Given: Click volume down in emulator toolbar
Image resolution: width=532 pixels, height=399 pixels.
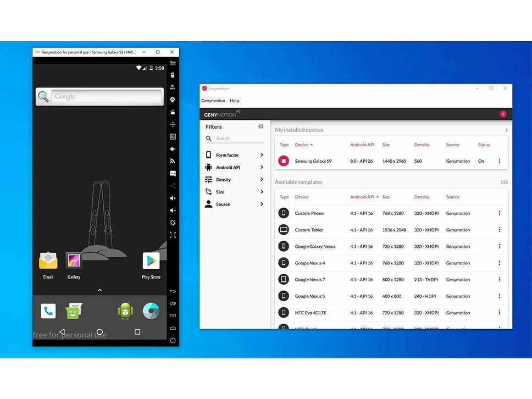Looking at the screenshot, I should point(173,210).
